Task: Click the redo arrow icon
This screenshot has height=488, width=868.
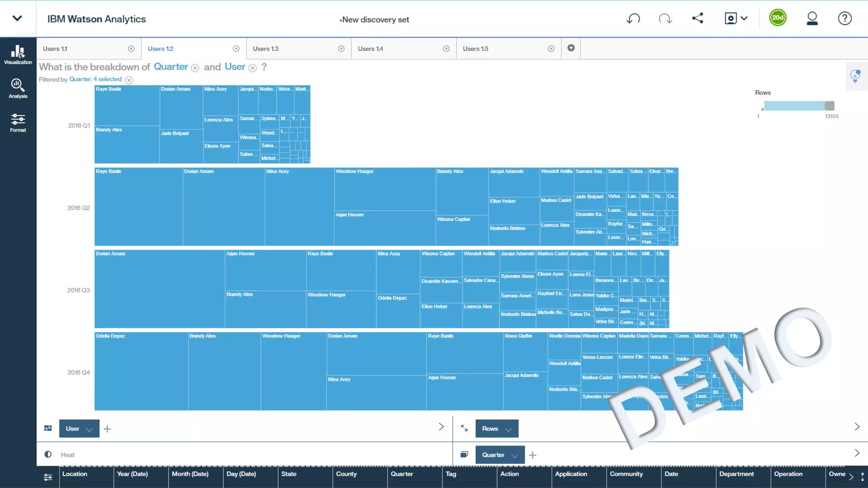Action: [x=665, y=19]
